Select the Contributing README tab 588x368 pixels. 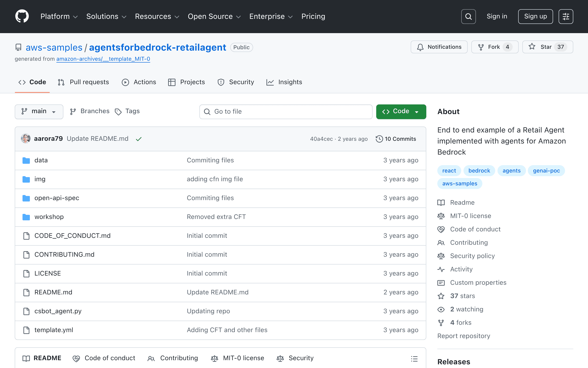(x=173, y=358)
